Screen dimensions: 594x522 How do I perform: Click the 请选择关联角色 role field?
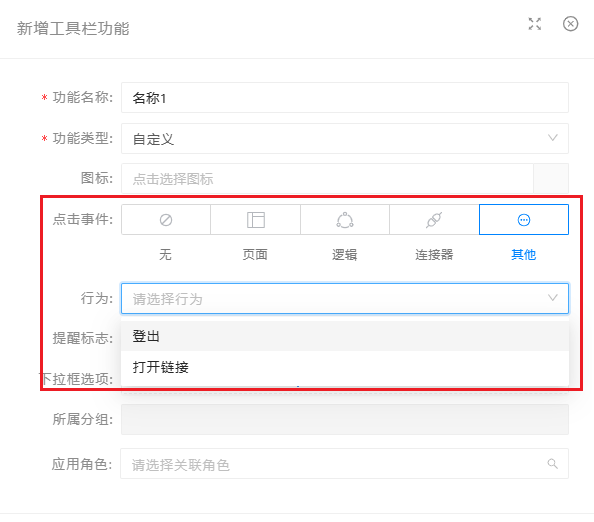[x=344, y=464]
